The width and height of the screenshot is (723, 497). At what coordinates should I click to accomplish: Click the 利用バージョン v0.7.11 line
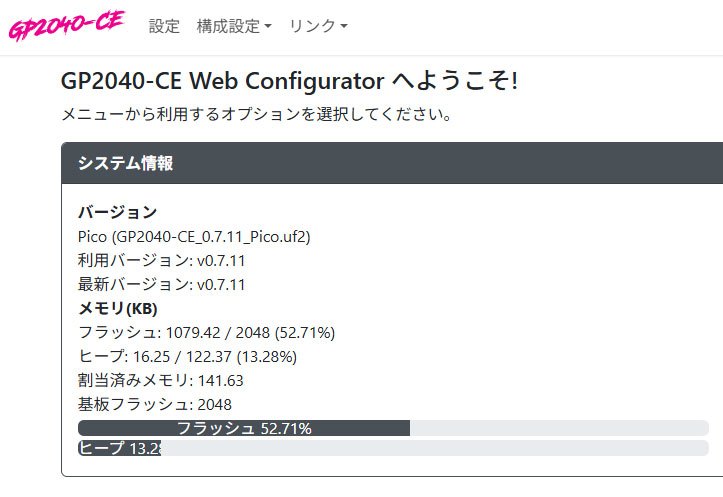click(161, 260)
